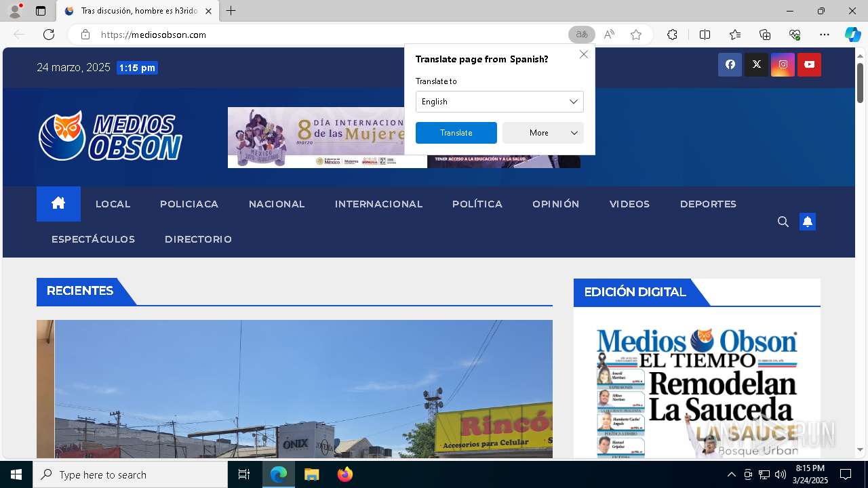Open the Windows Start menu
This screenshot has height=488, width=868.
coord(16,474)
